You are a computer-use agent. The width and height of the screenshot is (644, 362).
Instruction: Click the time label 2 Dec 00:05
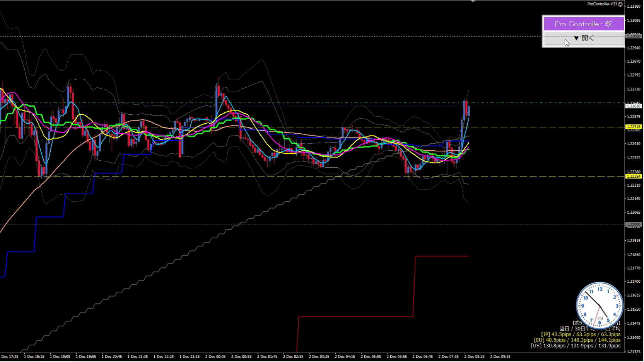pyautogui.click(x=215, y=357)
